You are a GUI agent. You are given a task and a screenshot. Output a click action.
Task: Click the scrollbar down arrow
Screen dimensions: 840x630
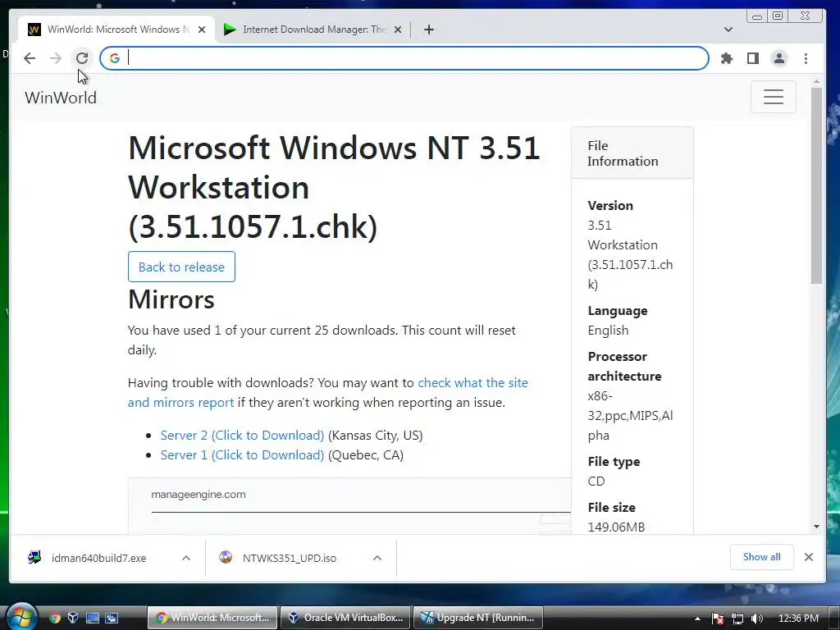[816, 527]
